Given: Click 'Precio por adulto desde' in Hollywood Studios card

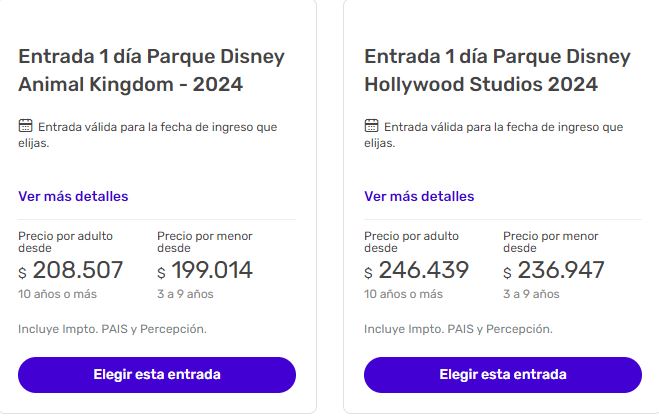Looking at the screenshot, I should 411,241.
